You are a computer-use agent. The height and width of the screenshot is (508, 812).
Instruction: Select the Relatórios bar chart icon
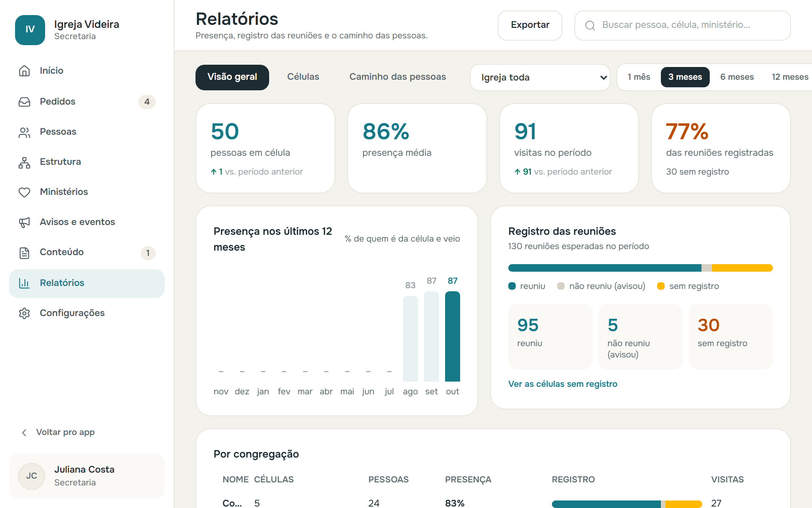[x=24, y=283]
